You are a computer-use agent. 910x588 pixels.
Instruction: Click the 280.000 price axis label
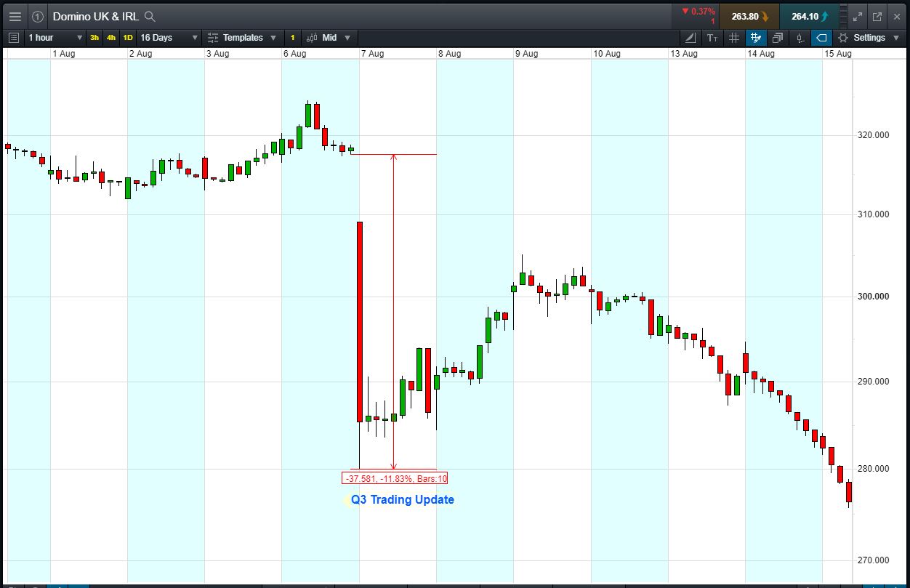[873, 469]
